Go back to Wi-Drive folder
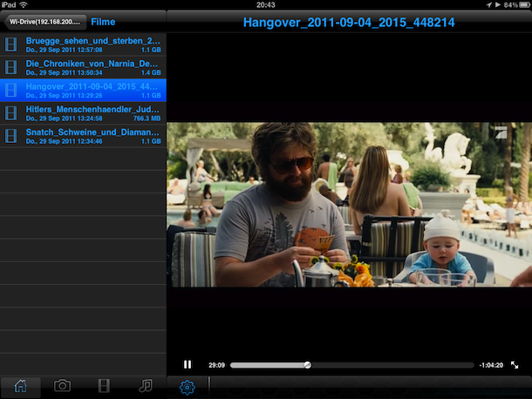 (x=44, y=22)
